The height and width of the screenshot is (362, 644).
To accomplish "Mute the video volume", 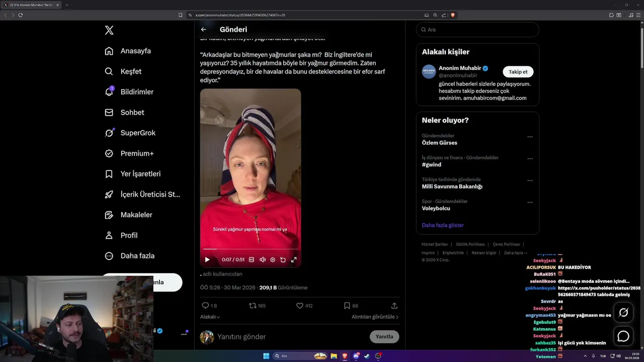I will point(263,260).
